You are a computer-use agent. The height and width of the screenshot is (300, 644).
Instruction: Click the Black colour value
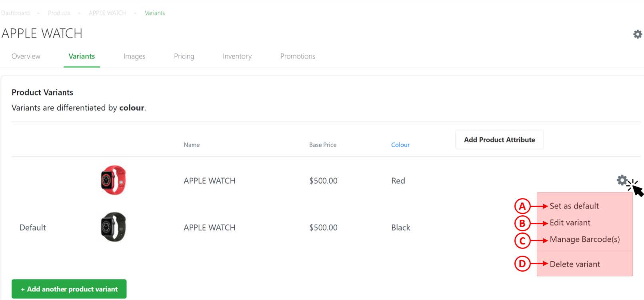tap(401, 227)
